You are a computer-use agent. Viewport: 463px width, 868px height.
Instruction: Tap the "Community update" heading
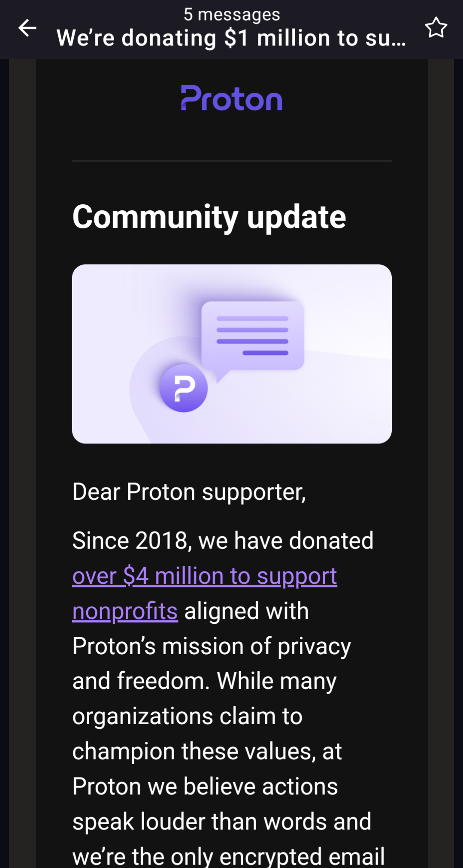coord(209,217)
